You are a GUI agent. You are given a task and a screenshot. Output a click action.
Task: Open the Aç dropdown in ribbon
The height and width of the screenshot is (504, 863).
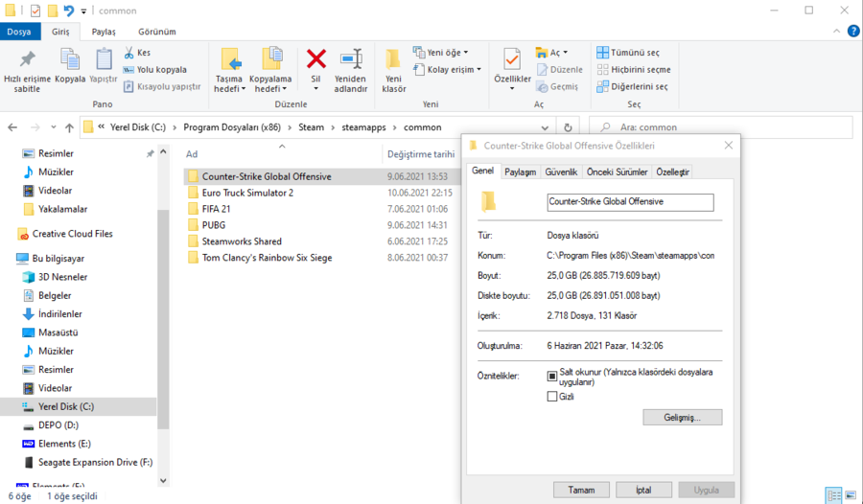[551, 53]
